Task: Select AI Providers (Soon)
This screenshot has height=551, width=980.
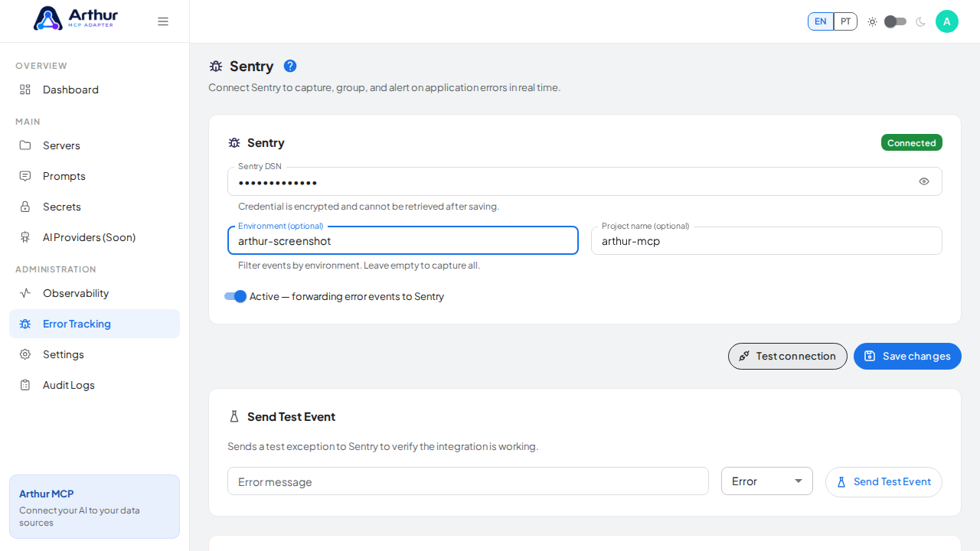Action: 94,237
